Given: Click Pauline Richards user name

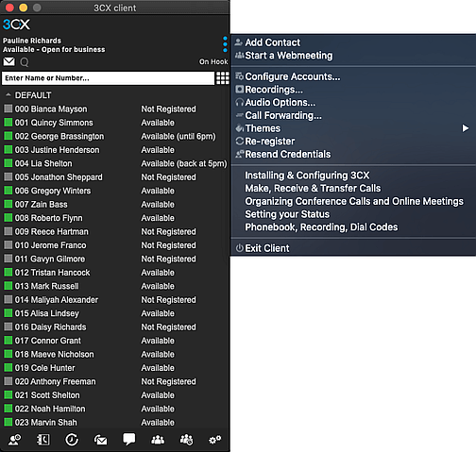Looking at the screenshot, I should coord(32,41).
